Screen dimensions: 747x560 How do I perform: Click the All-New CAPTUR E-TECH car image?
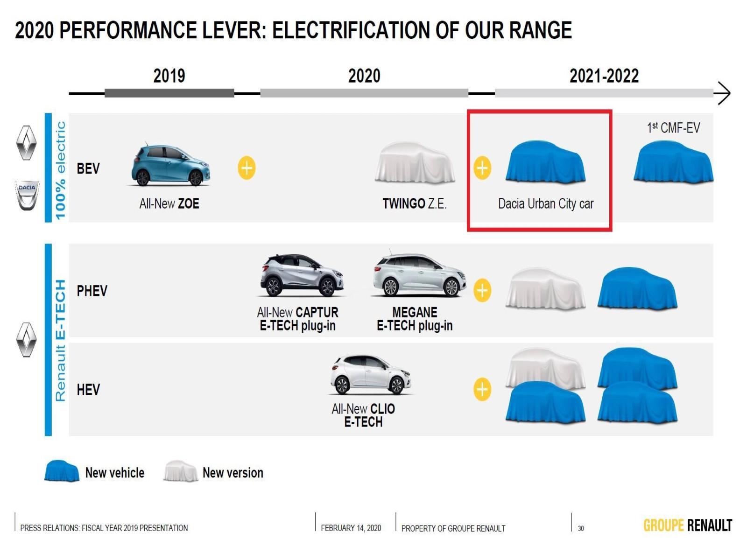pos(302,275)
